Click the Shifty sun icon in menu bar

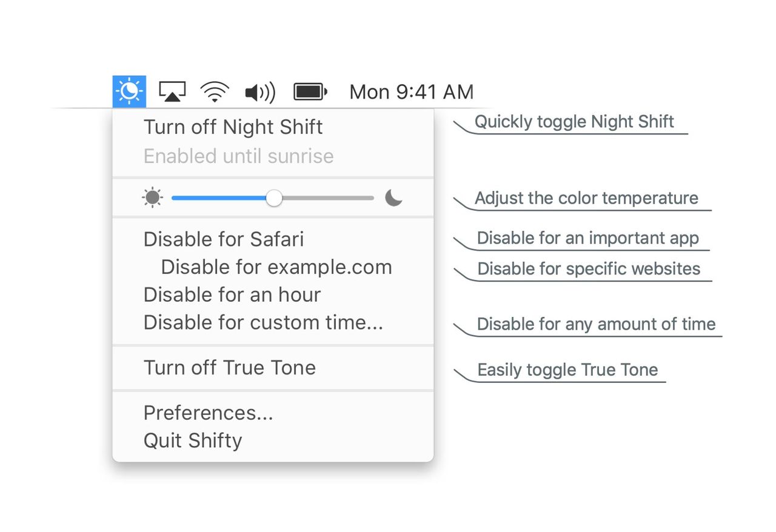129,91
